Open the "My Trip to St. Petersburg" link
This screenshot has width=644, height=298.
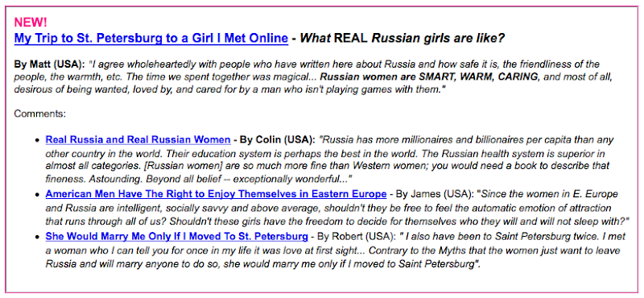point(151,38)
